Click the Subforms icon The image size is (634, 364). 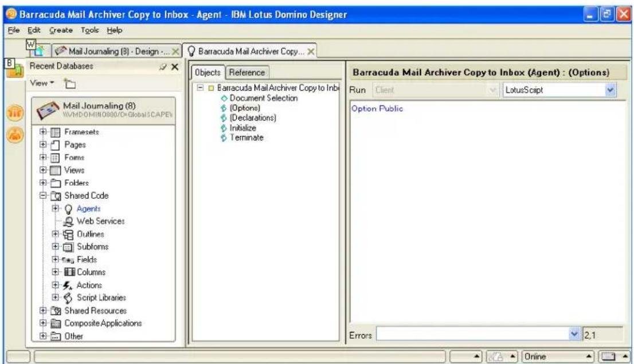pyautogui.click(x=68, y=247)
